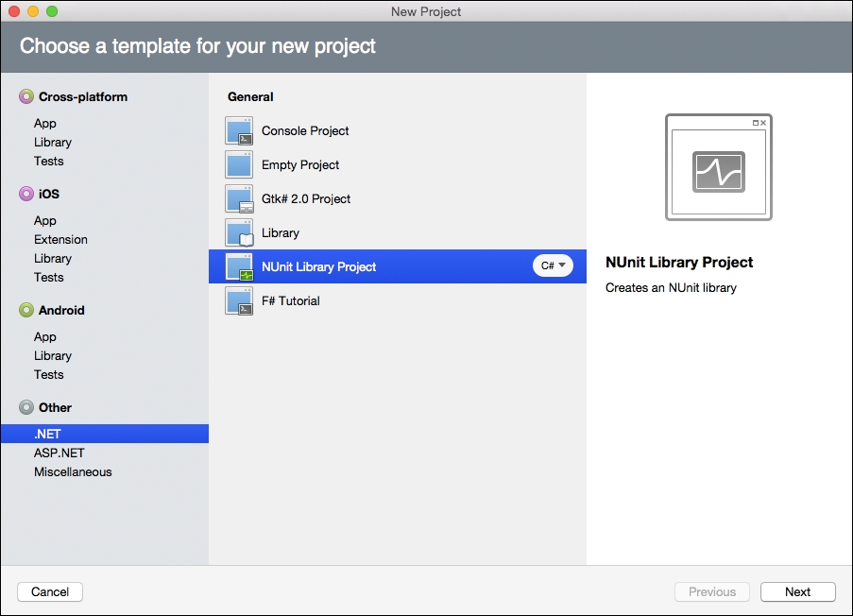
Task: Click the Previous button
Action: [x=712, y=592]
